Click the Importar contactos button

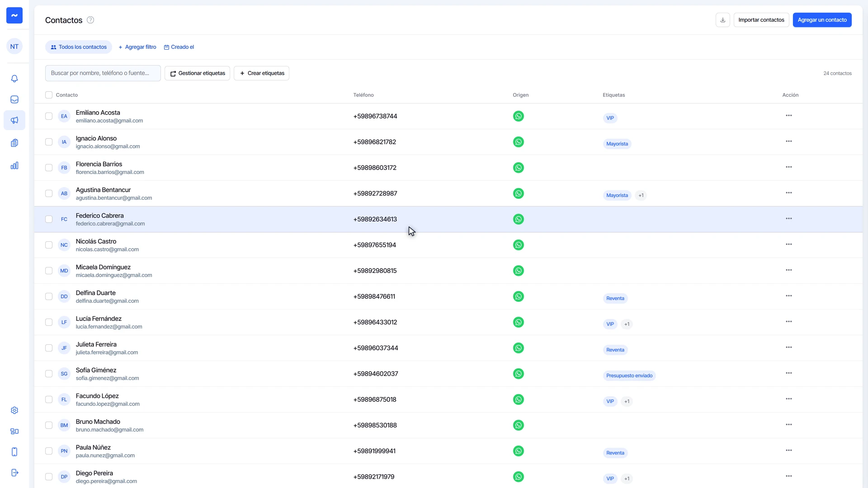pos(761,20)
